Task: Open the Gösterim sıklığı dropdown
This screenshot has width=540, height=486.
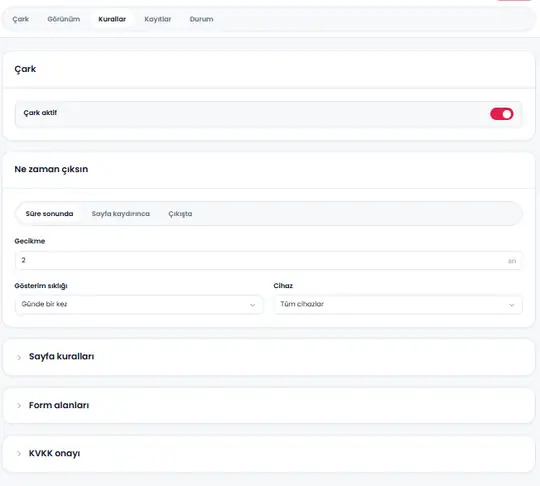Action: point(139,304)
